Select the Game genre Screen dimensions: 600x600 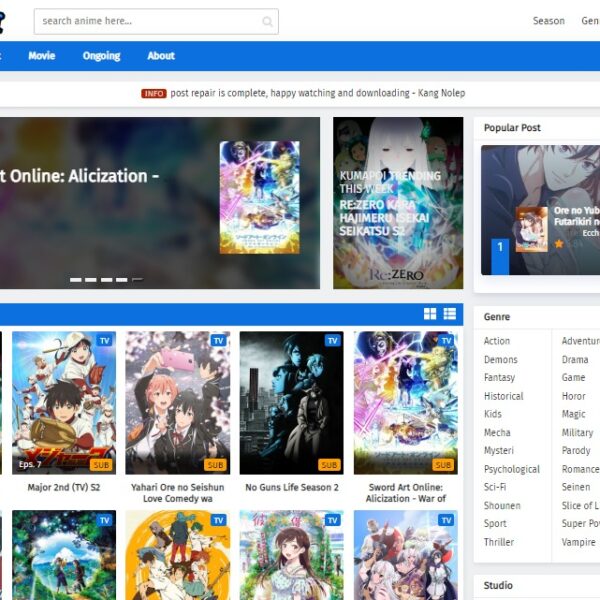573,377
